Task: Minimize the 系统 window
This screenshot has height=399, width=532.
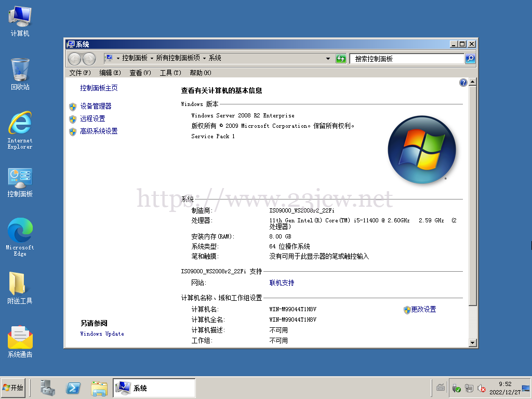Action: 454,44
